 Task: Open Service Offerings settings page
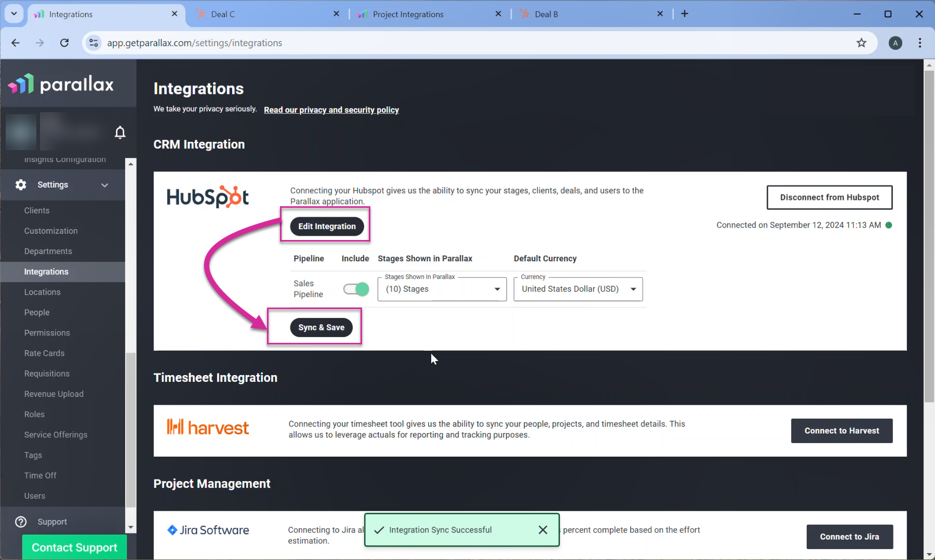56,434
